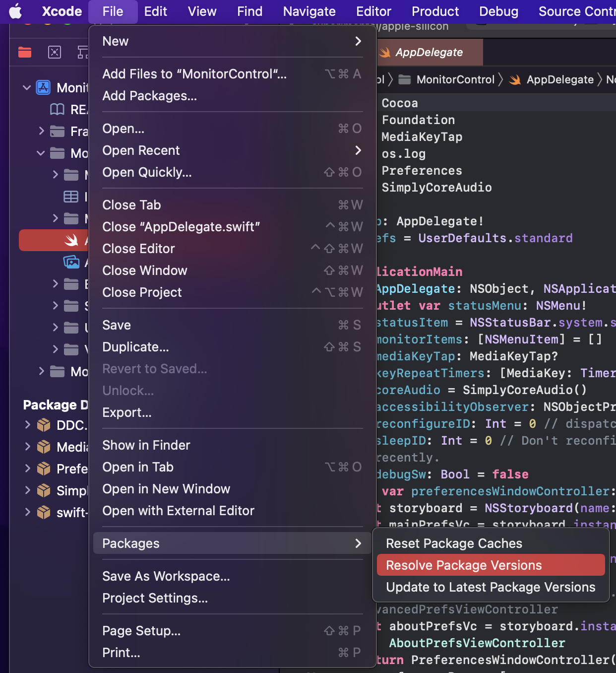Click the Swift icon in AppDelegate tab
The width and height of the screenshot is (616, 673).
pos(385,53)
